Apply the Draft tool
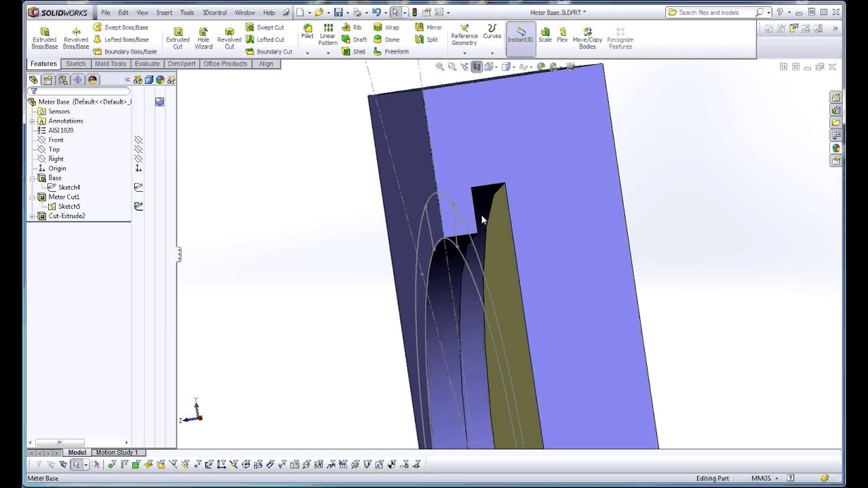The image size is (868, 488). pyautogui.click(x=354, y=39)
